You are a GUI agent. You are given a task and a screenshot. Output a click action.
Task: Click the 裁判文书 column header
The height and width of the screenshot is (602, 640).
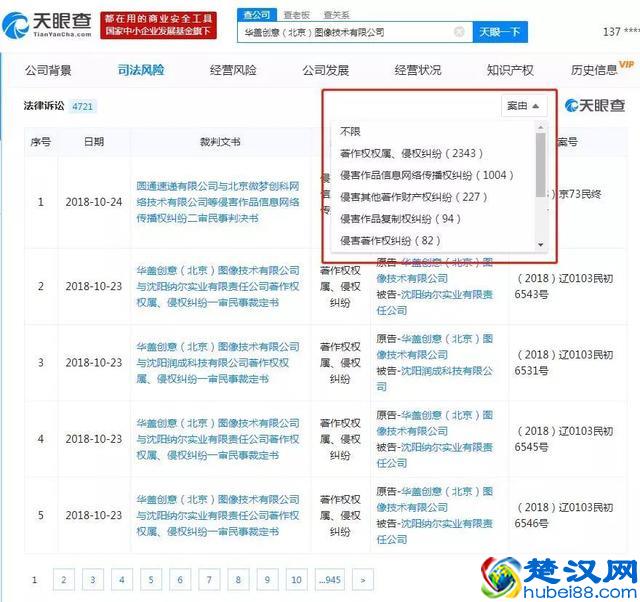[x=220, y=142]
